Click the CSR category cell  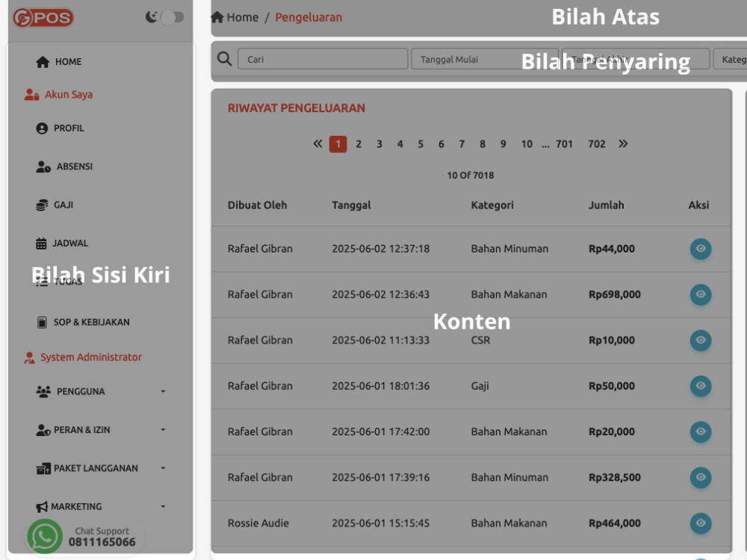[480, 340]
